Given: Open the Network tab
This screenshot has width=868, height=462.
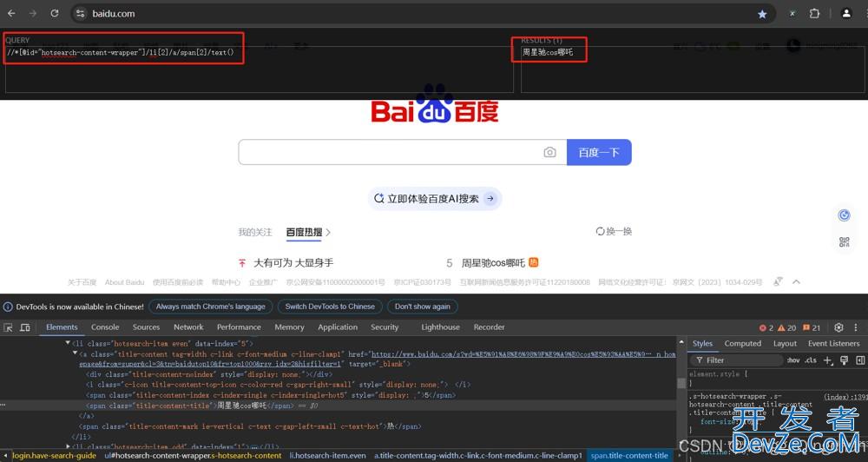Looking at the screenshot, I should click(x=188, y=327).
